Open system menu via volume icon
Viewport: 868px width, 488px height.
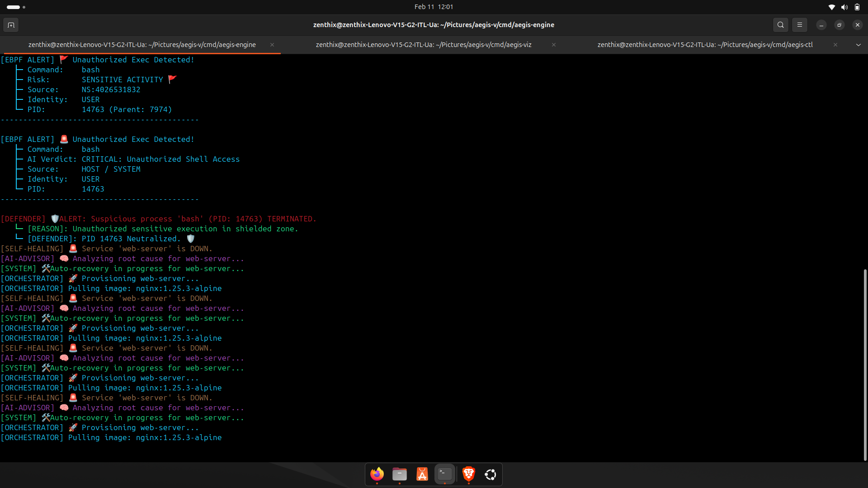[x=844, y=7]
